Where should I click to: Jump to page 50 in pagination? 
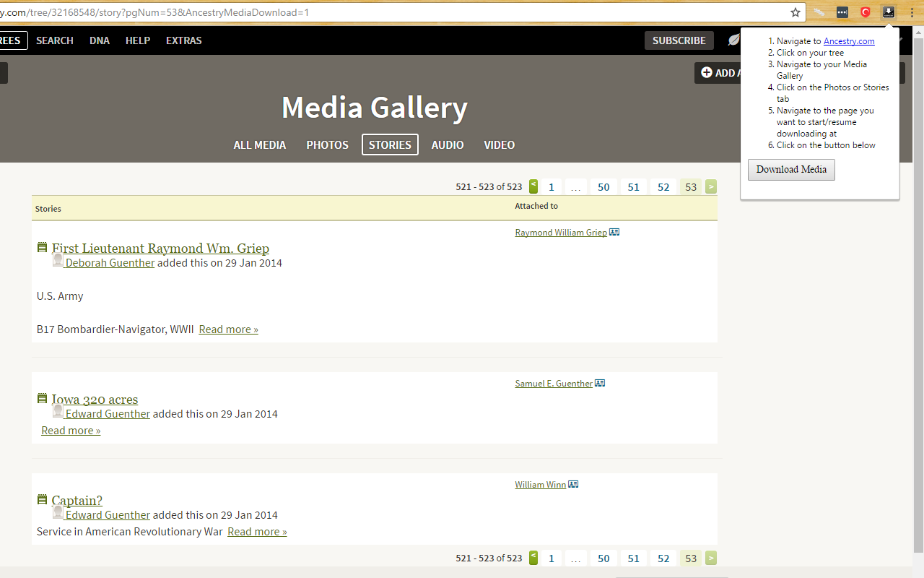603,186
